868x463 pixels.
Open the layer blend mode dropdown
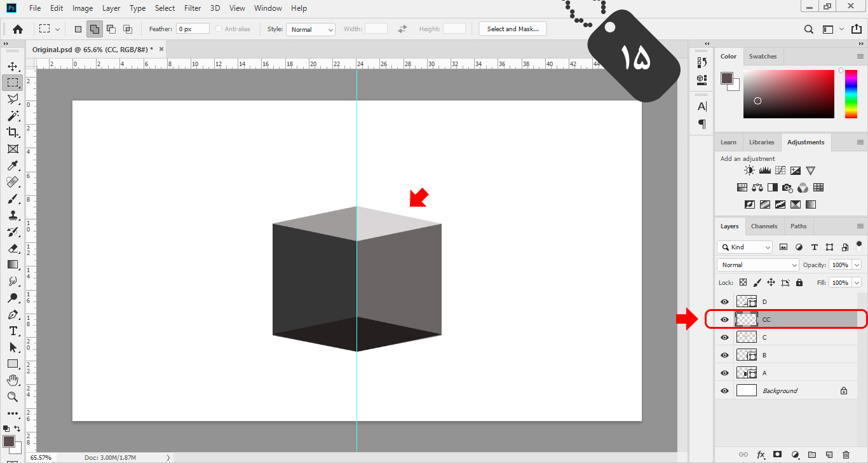[758, 265]
